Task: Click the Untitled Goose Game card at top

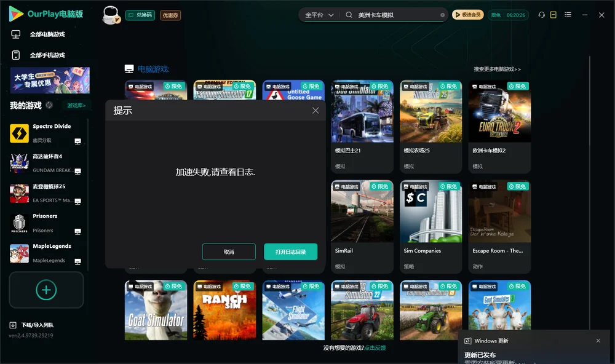Action: pyautogui.click(x=293, y=90)
